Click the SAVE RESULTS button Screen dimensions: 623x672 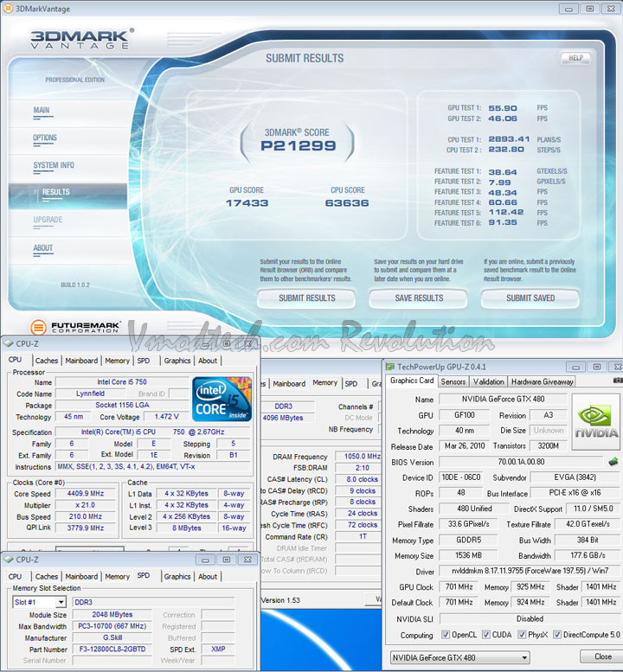[419, 298]
